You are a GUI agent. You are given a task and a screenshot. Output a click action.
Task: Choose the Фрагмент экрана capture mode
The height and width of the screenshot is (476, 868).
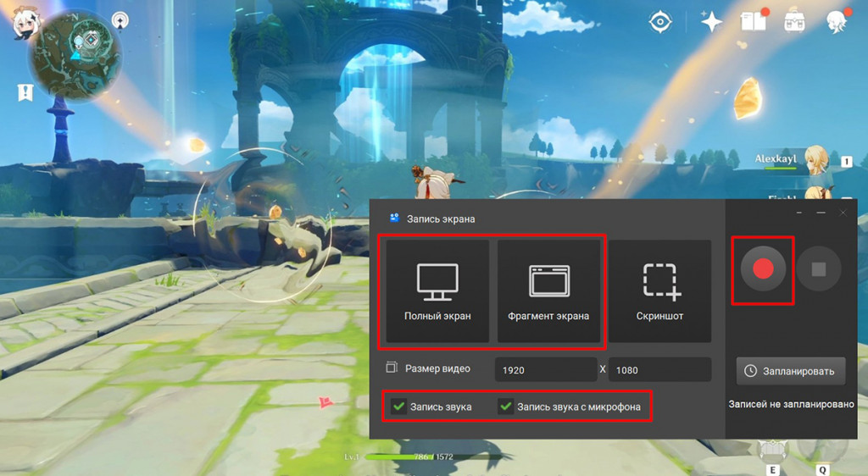[x=548, y=291]
